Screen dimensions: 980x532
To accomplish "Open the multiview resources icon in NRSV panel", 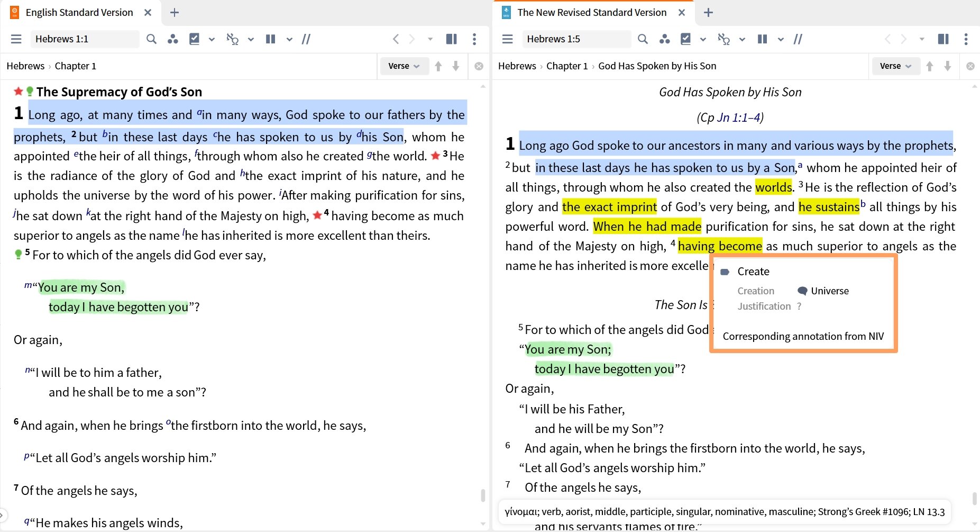I will pyautogui.click(x=943, y=39).
